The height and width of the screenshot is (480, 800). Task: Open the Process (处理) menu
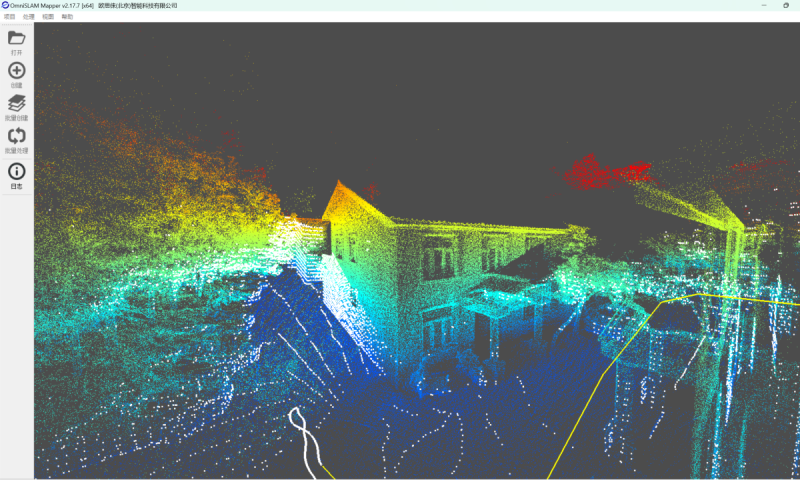tap(29, 17)
